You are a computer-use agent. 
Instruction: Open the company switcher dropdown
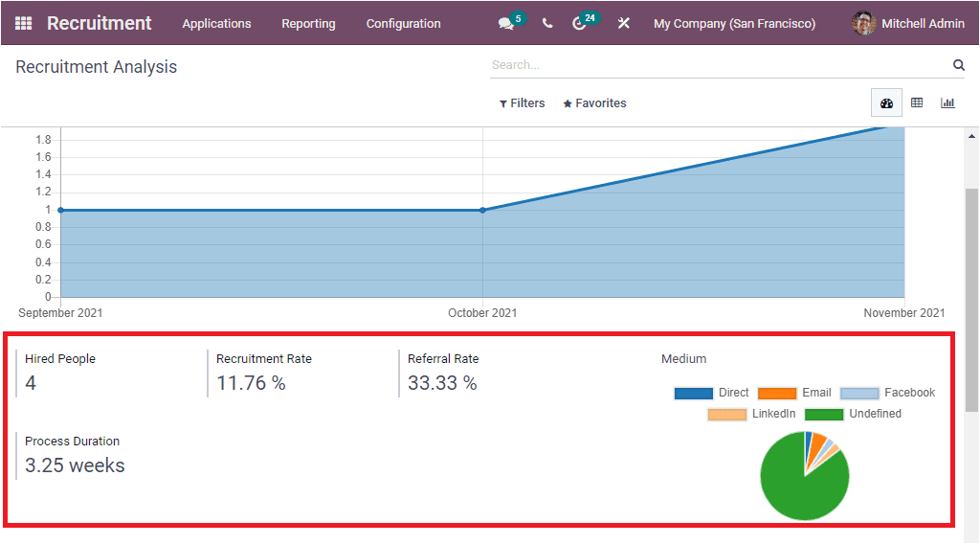[x=734, y=24]
